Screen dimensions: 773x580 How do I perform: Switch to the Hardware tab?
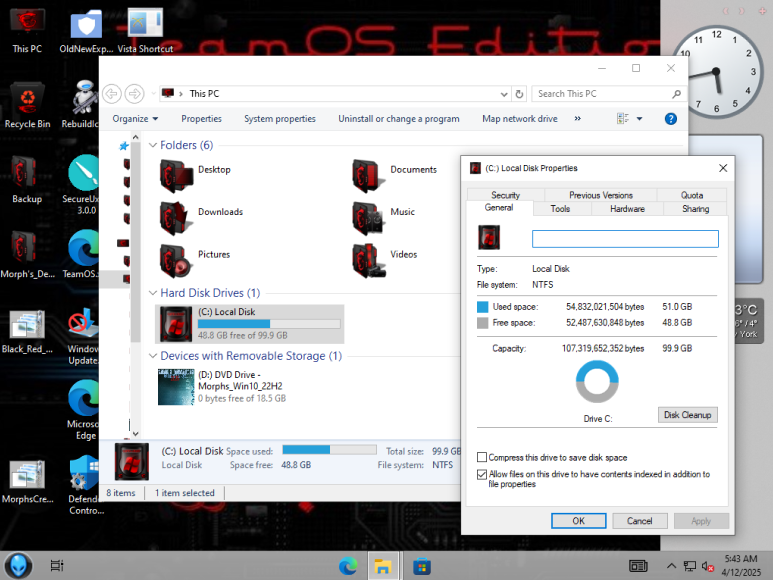[627, 209]
